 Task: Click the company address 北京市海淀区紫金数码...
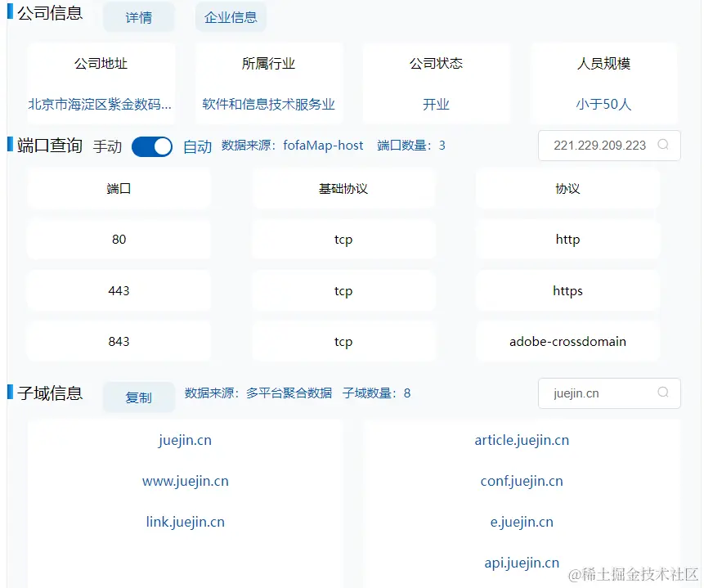pos(100,104)
